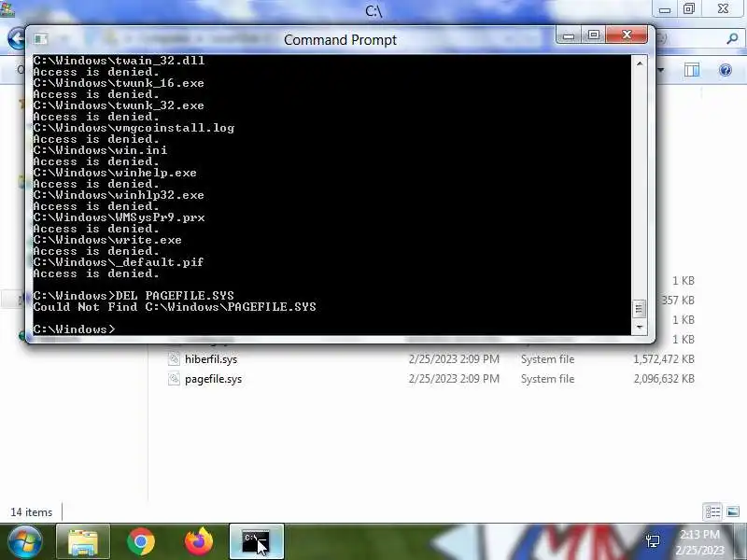747x560 pixels.
Task: Switch Explorer to large icons view
Action: coord(733,511)
